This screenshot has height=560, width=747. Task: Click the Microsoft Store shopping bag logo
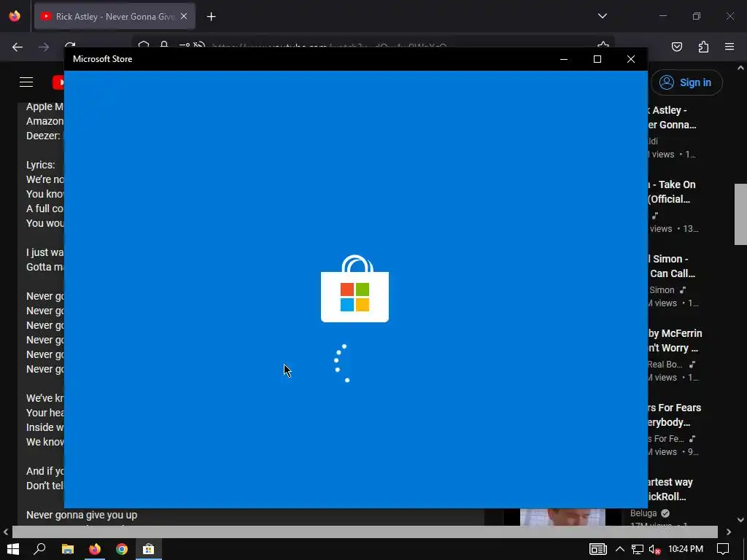tap(355, 289)
